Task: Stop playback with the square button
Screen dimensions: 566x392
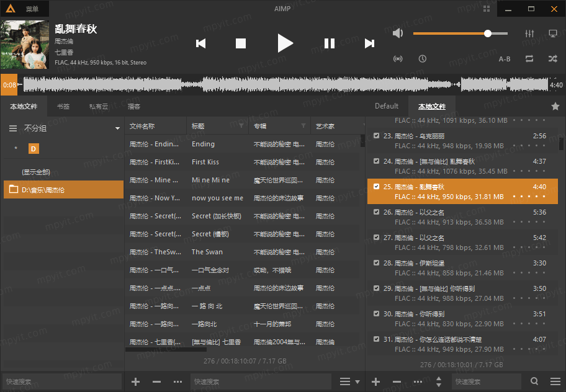Action: coord(241,43)
